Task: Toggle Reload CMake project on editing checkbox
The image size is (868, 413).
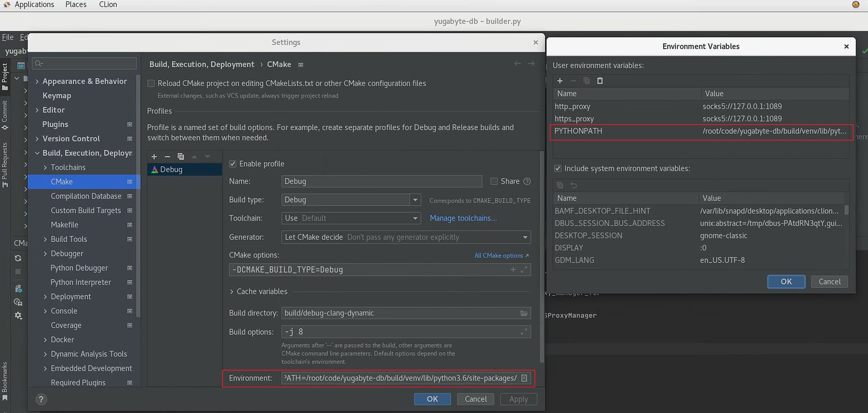Action: pyautogui.click(x=151, y=84)
